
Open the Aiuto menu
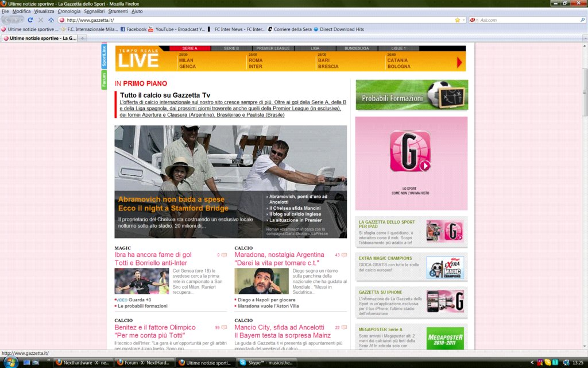point(137,11)
